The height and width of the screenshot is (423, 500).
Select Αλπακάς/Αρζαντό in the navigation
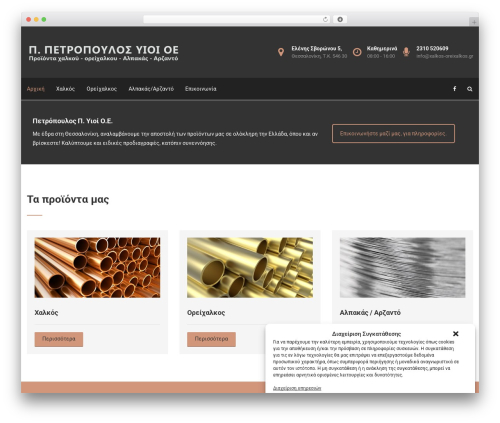tap(151, 89)
